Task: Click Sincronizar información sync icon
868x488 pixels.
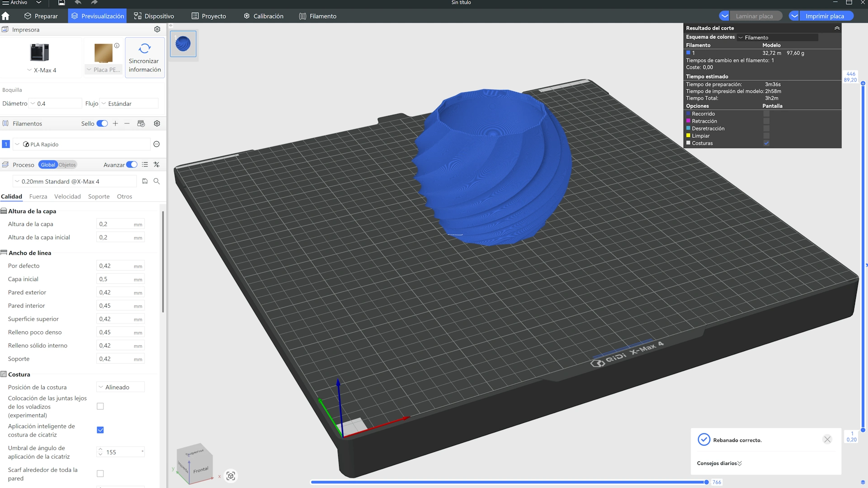Action: pyautogui.click(x=145, y=49)
